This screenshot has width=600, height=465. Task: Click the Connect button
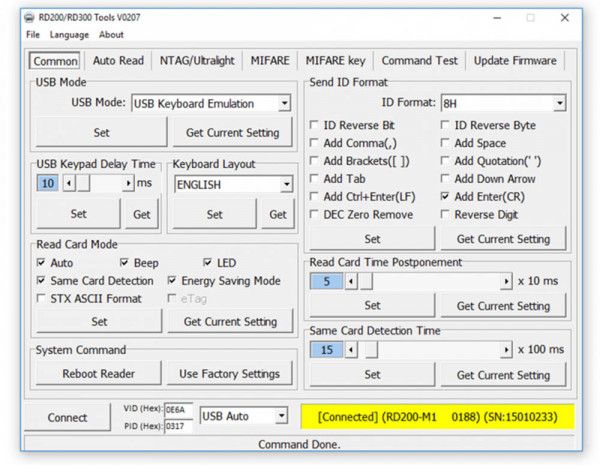point(67,417)
